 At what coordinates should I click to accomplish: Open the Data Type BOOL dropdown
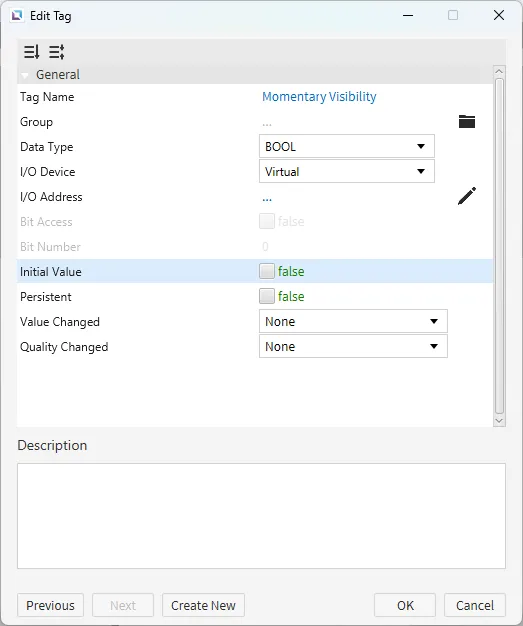(x=347, y=147)
